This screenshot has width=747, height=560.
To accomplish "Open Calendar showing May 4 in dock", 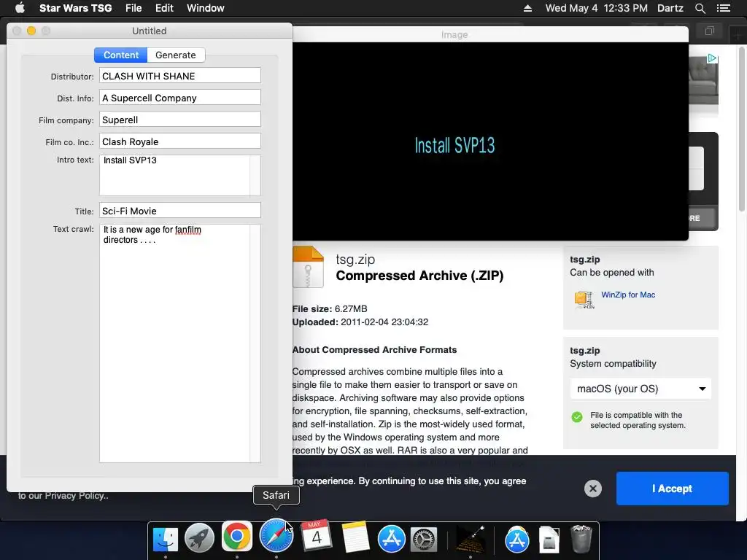I will click(315, 537).
